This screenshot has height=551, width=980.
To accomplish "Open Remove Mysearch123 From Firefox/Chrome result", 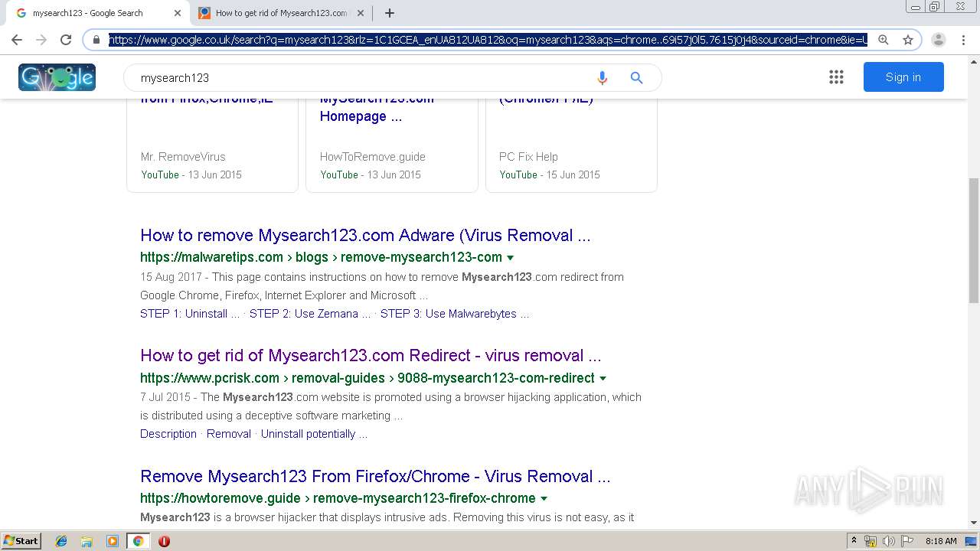I will coord(375,477).
